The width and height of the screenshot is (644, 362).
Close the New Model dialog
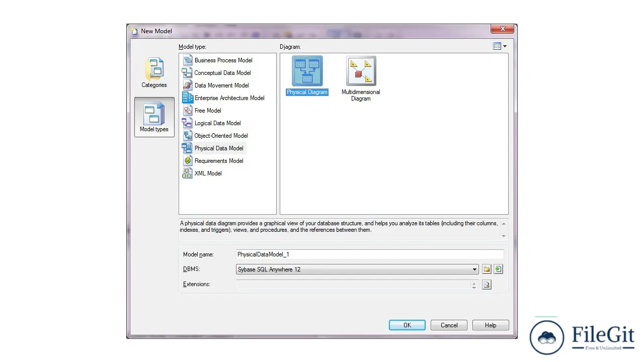(x=502, y=29)
